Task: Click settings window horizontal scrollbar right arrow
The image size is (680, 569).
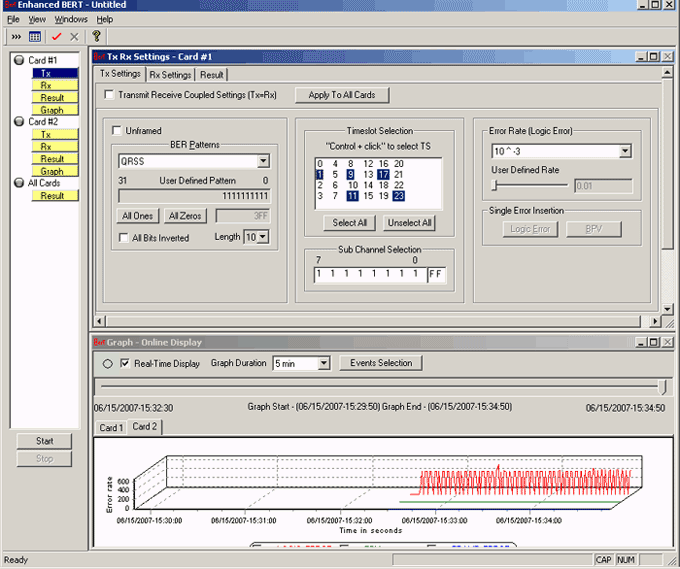Action: coord(655,321)
